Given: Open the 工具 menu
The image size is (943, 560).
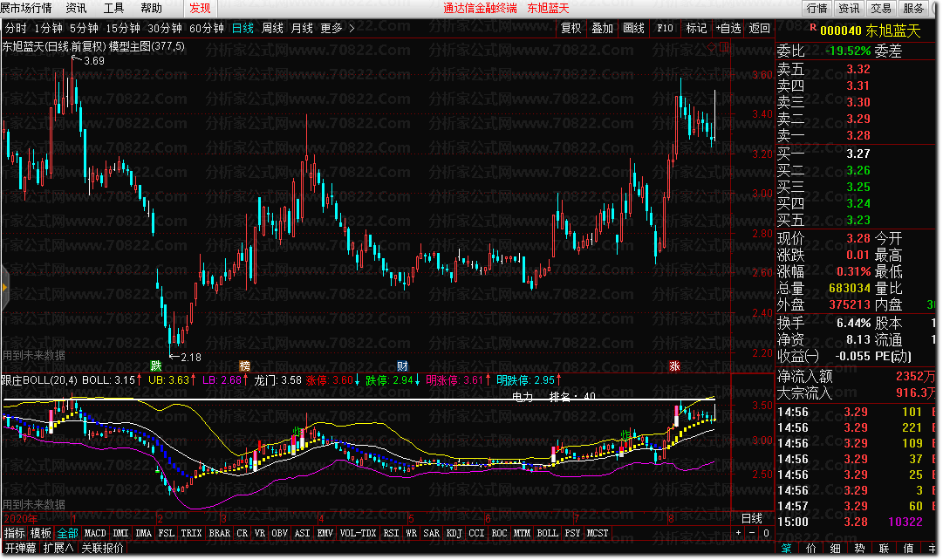Looking at the screenshot, I should click(x=113, y=8).
